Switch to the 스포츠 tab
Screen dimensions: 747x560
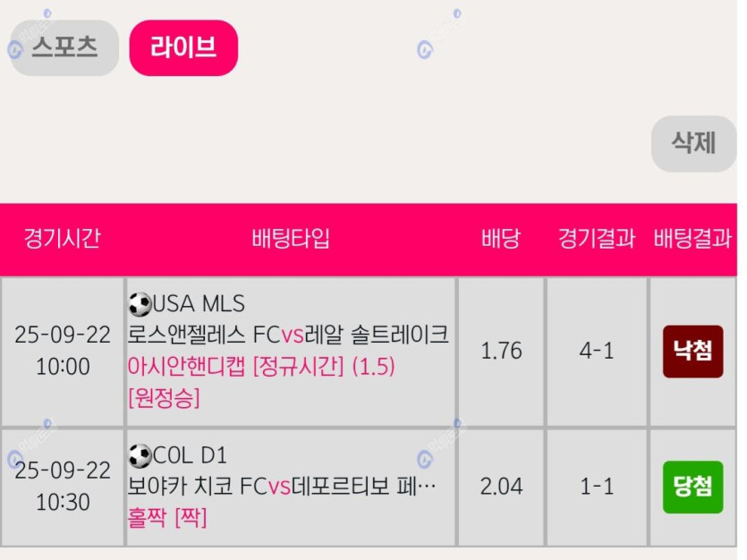click(x=64, y=48)
